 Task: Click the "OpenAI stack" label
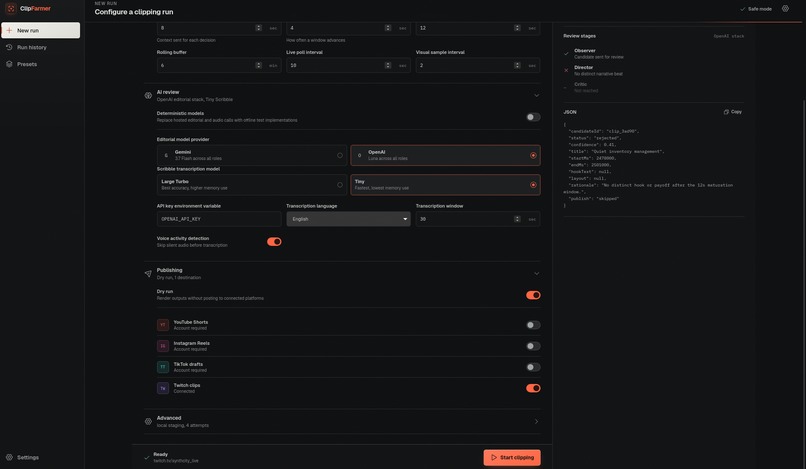click(729, 36)
